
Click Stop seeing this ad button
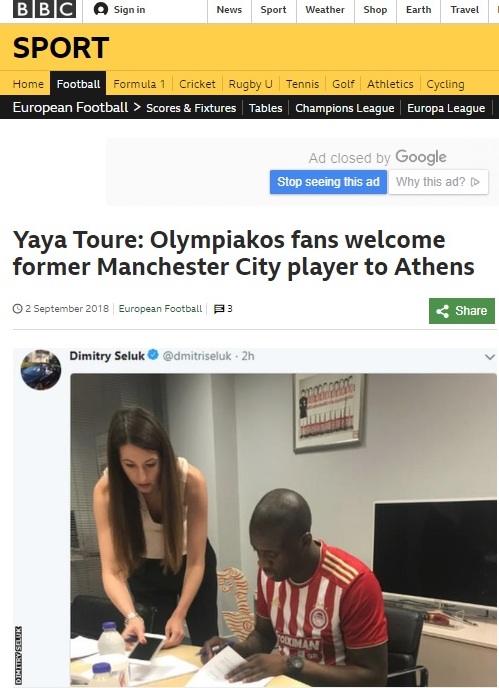pyautogui.click(x=328, y=182)
